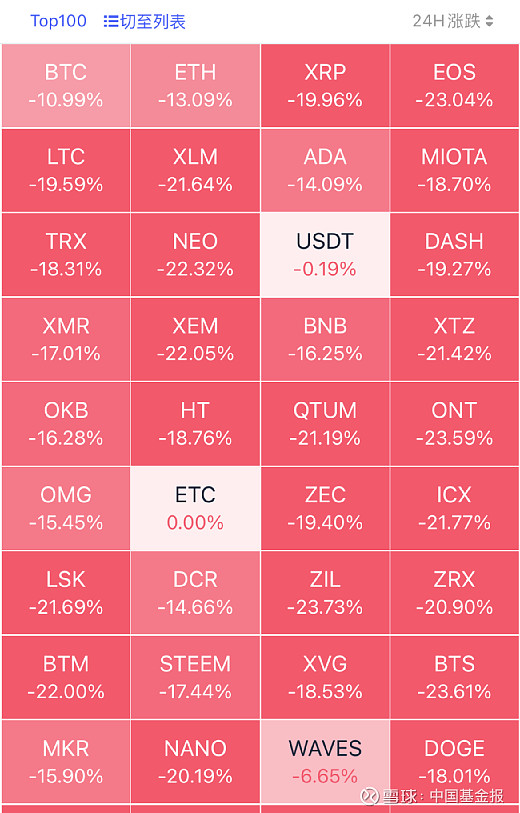Open the XRP -19.96% tile

tap(325, 86)
